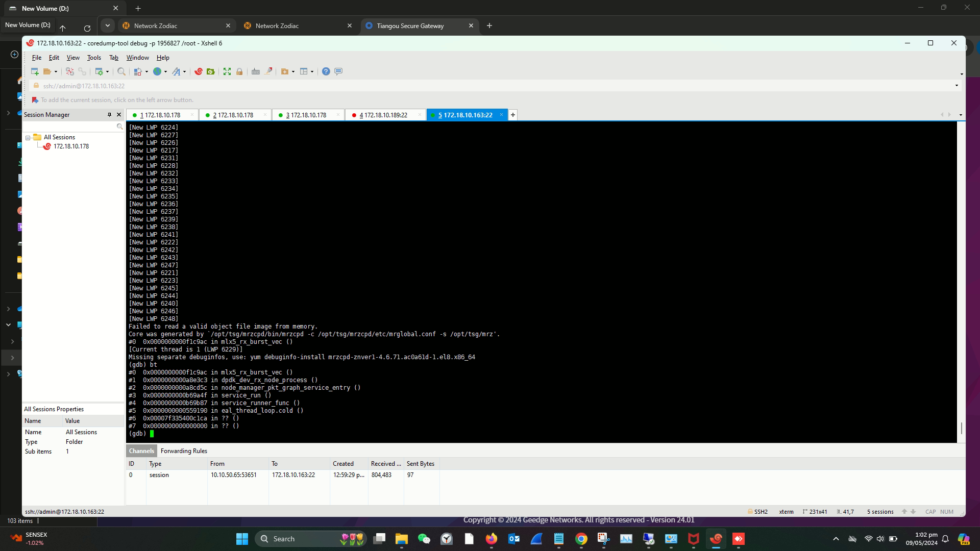Click the virtual keyboard toolbar icon

[256, 71]
